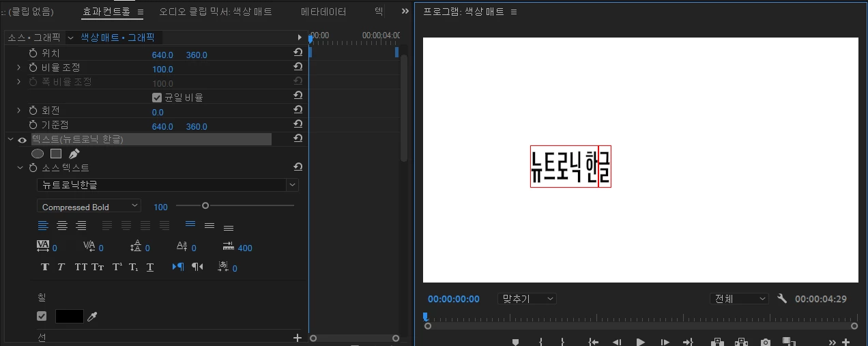Viewport: 868px width, 346px height.
Task: Collapse the 소스 텍스트 section
Action: [x=20, y=168]
